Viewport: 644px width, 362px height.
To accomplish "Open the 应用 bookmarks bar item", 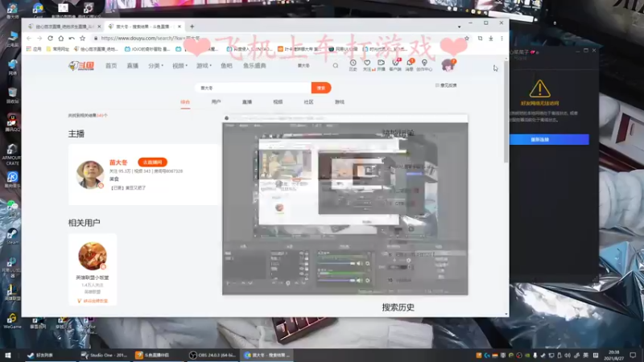I will click(34, 49).
